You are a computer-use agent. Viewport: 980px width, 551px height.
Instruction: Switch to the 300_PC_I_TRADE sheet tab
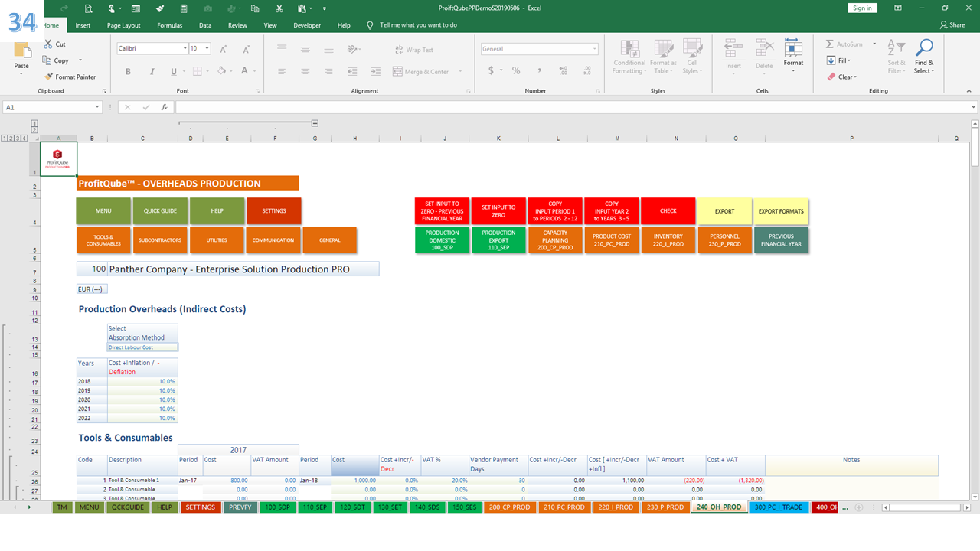click(x=778, y=507)
